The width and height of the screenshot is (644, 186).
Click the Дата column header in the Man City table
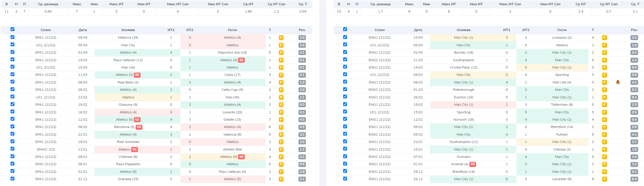418,30
